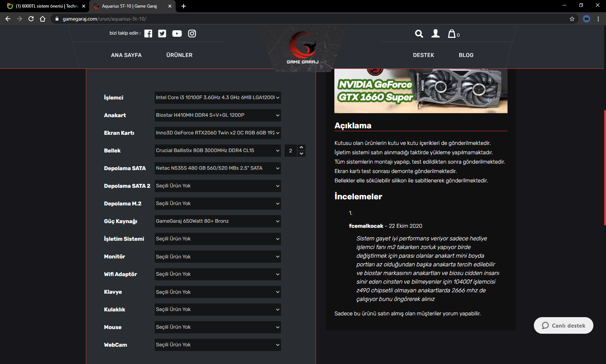
Task: Open the Depolama M.2 dropdown
Action: click(218, 204)
